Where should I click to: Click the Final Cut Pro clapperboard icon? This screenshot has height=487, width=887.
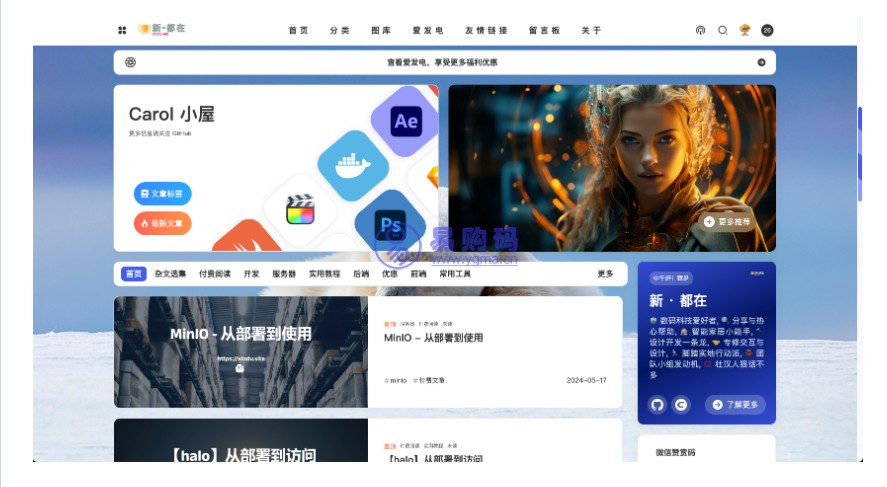300,210
